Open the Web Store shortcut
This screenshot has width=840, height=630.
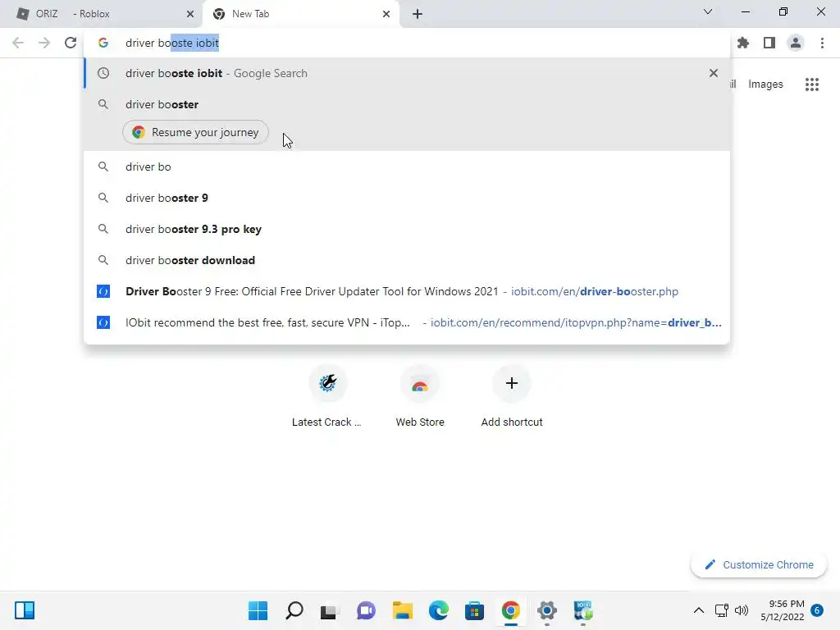tap(420, 396)
